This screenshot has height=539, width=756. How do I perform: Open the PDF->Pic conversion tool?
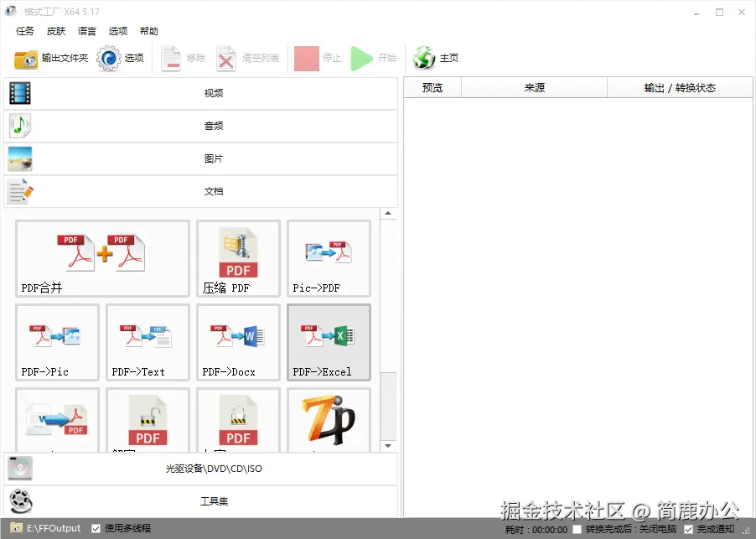(x=56, y=342)
